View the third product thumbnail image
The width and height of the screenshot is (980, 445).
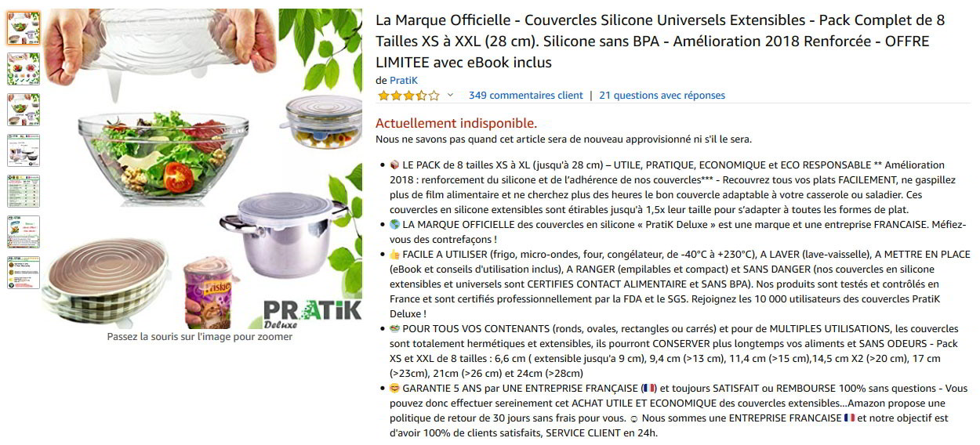(x=24, y=110)
